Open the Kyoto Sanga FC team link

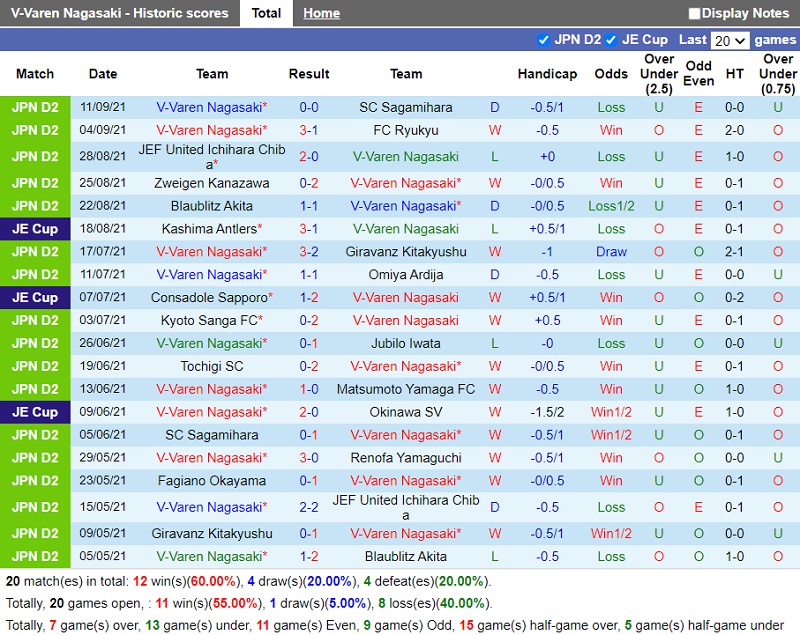coord(209,320)
